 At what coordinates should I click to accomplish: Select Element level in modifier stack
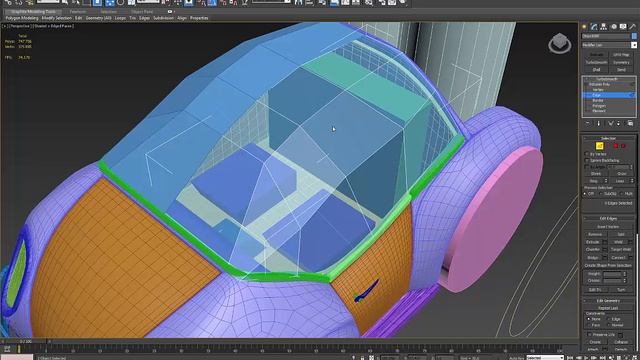pyautogui.click(x=599, y=111)
